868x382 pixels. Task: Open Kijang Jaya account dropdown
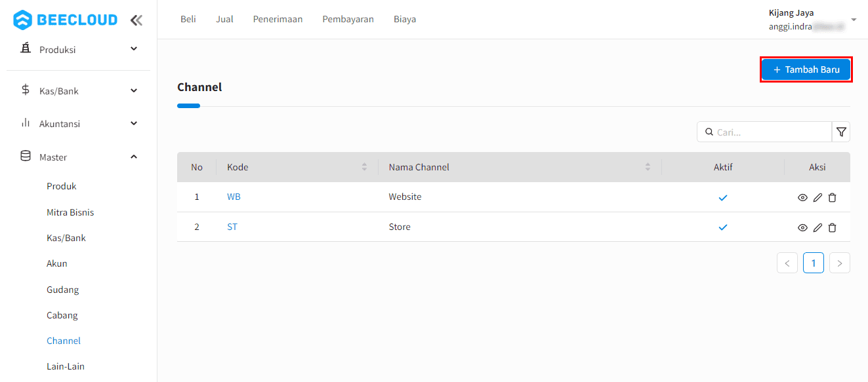853,20
